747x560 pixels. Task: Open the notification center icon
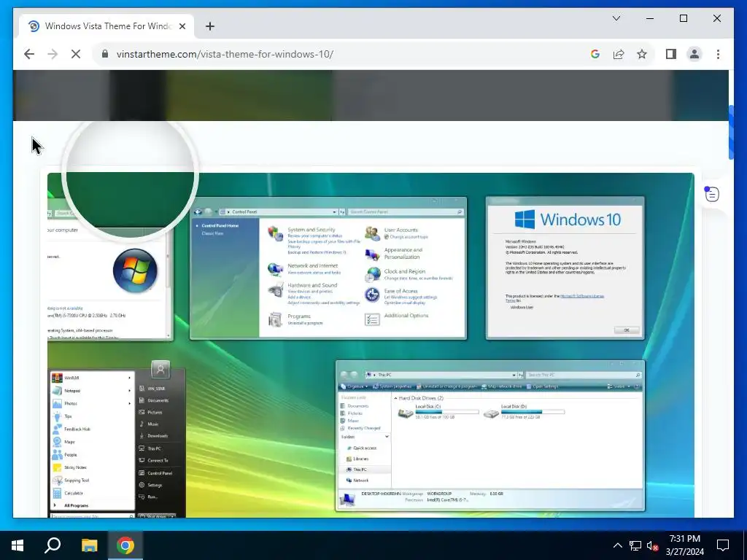coord(723,545)
